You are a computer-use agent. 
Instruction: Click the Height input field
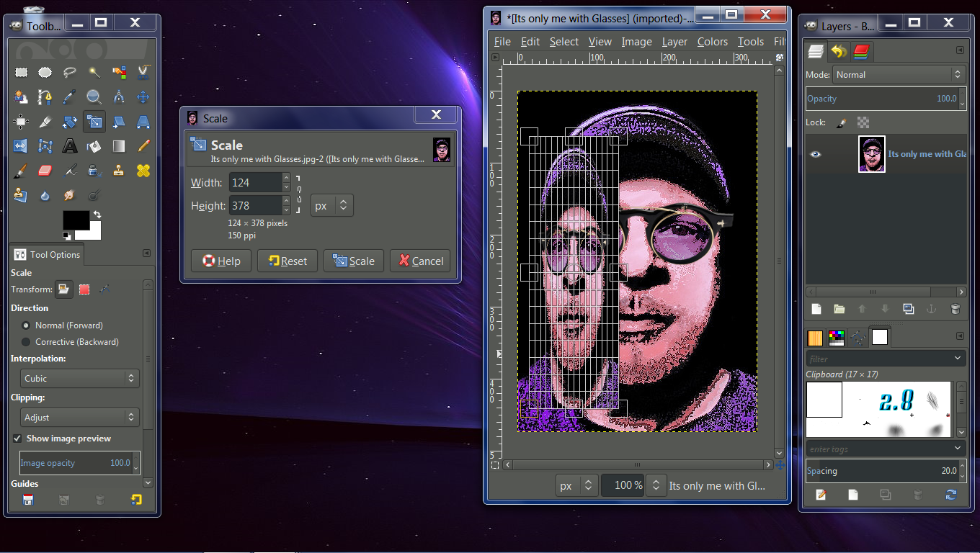tap(255, 206)
